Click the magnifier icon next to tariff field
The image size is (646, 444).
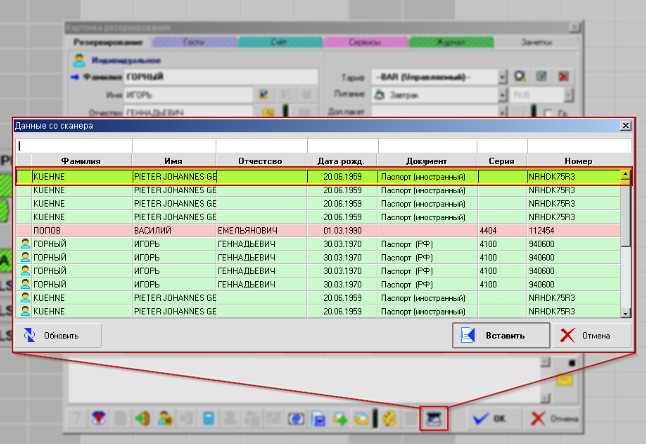point(520,76)
